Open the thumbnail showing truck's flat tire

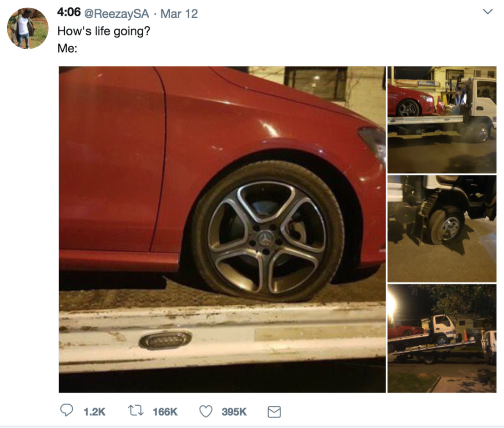pyautogui.click(x=441, y=228)
